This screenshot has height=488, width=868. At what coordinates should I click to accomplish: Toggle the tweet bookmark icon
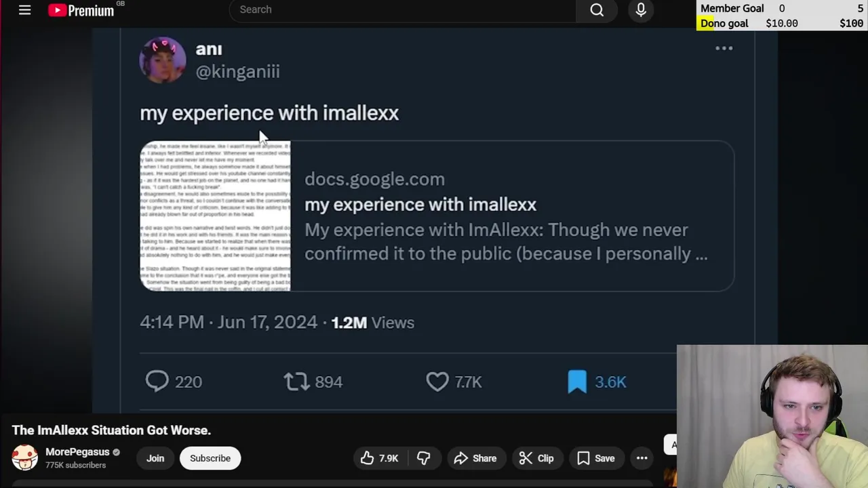577,382
